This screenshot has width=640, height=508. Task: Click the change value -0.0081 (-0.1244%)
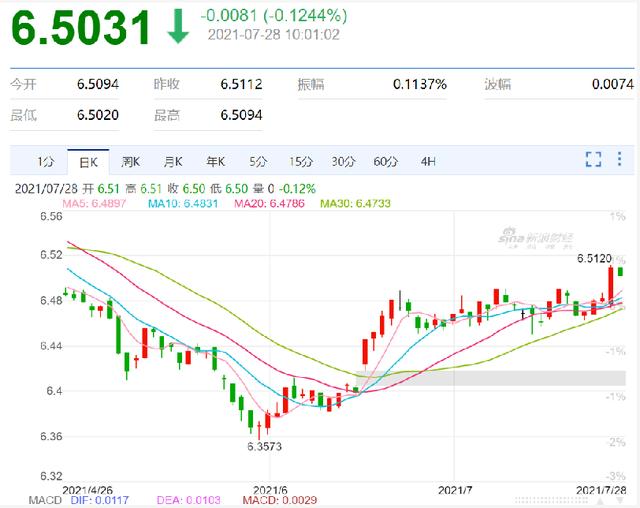[x=274, y=16]
